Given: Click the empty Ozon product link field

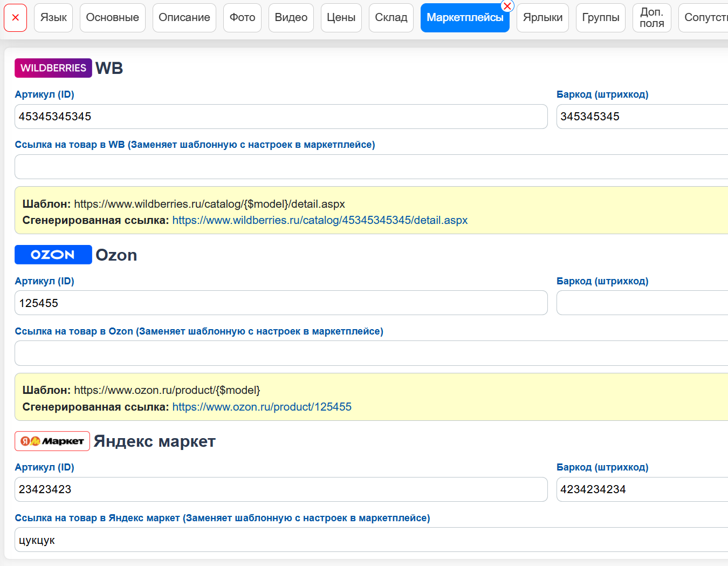Looking at the screenshot, I should coord(371,353).
